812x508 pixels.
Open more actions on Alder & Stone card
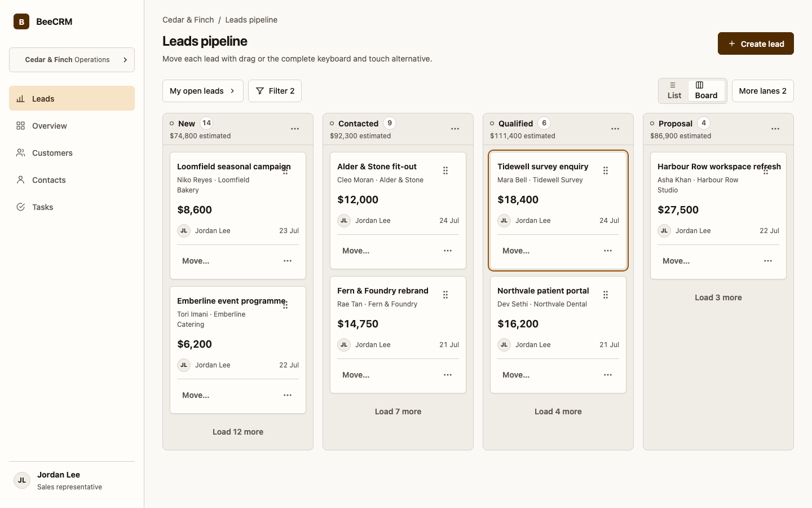(x=448, y=251)
